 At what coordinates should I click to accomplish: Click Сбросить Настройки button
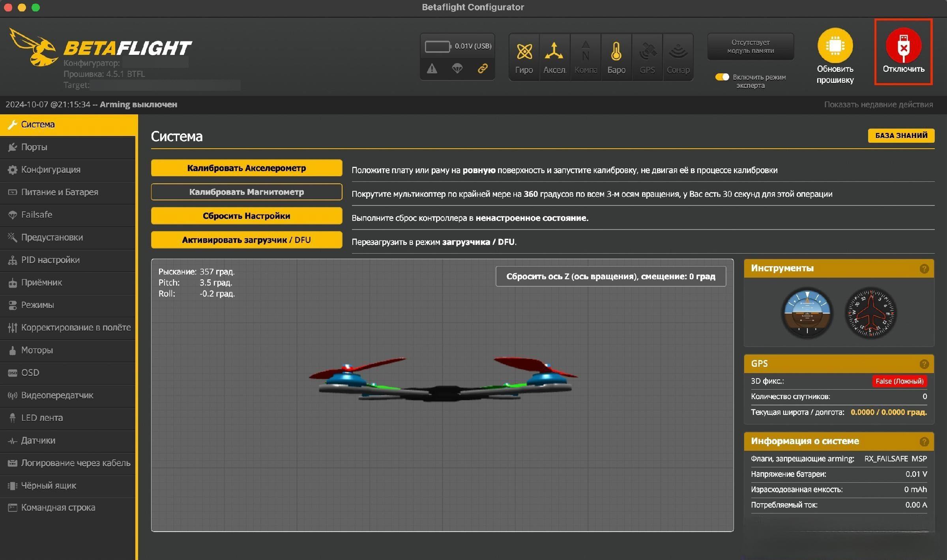pos(247,216)
